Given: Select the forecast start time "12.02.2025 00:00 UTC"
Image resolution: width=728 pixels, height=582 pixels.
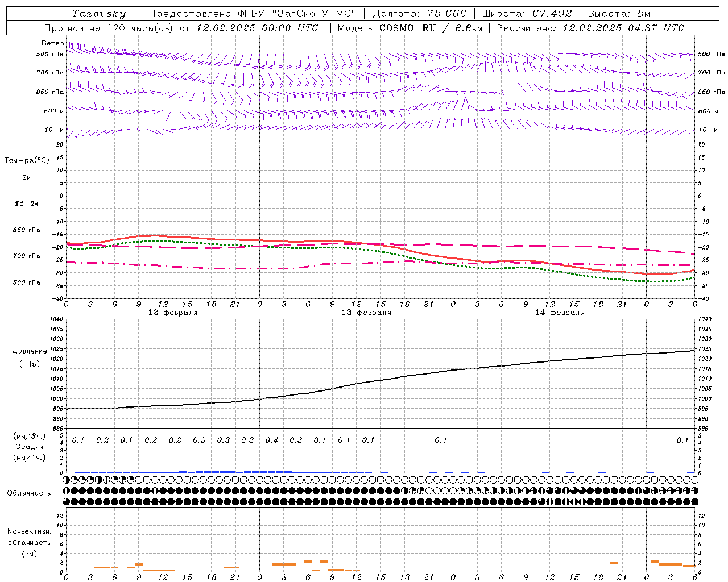Looking at the screenshot, I should (x=257, y=28).
